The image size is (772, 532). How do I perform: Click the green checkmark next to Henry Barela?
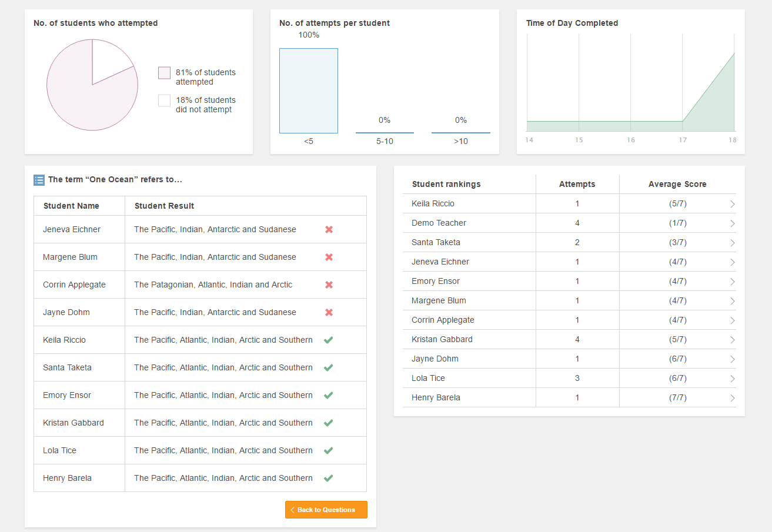click(328, 477)
